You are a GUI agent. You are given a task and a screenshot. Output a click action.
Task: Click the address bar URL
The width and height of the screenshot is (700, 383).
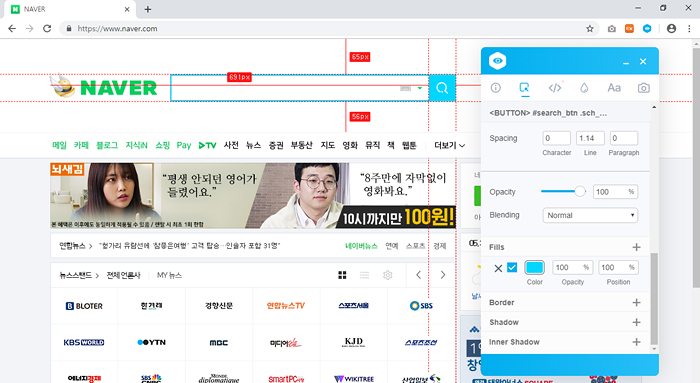point(117,29)
